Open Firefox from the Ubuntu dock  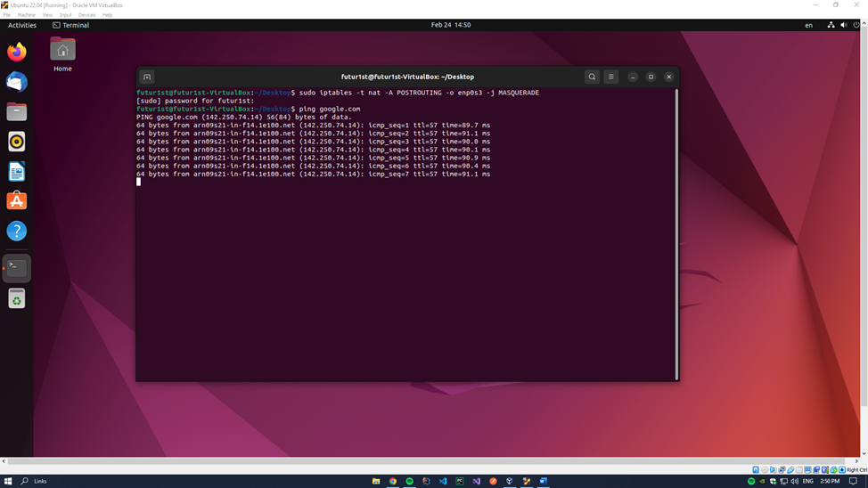17,52
